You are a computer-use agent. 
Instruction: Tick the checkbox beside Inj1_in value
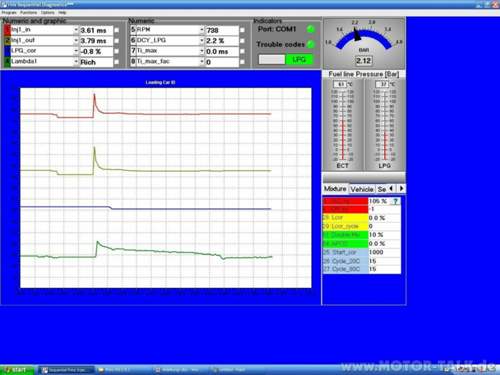pyautogui.click(x=117, y=30)
